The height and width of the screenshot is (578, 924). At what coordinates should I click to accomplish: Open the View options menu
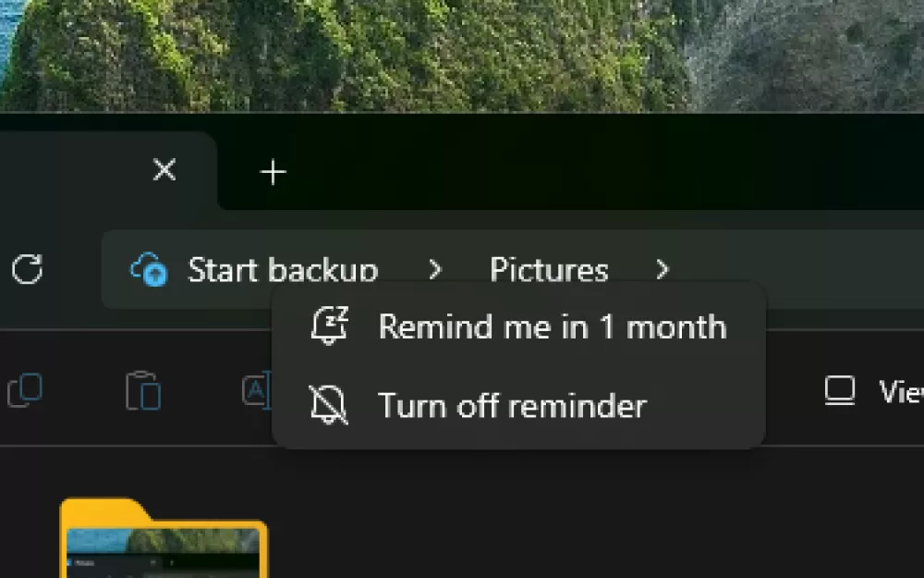tap(873, 390)
